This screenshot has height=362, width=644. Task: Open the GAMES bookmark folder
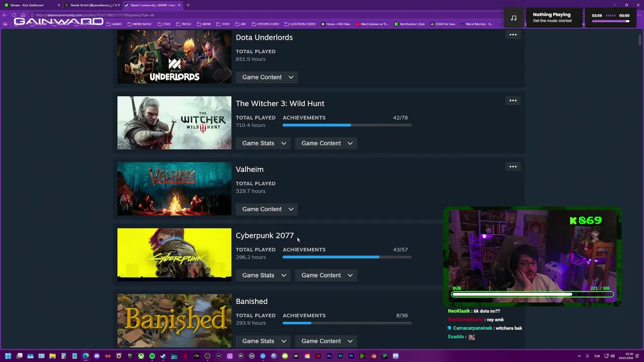pos(114,24)
